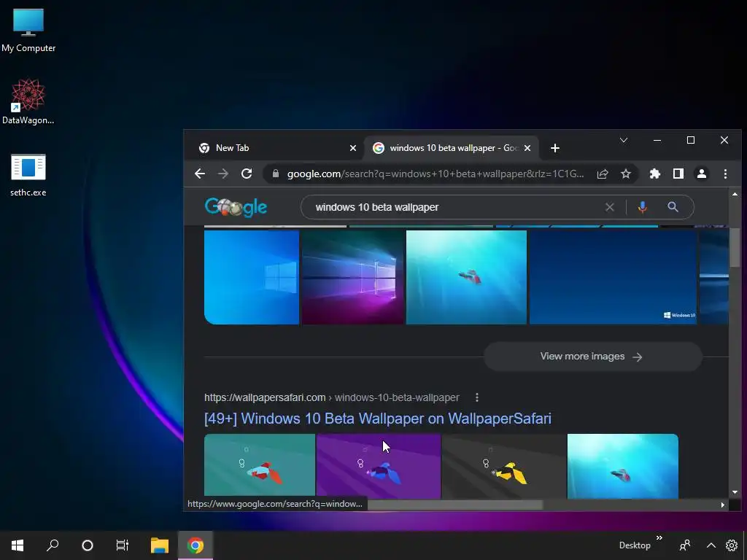
Task: Open the WallpaperSafari result title link
Action: (x=378, y=419)
